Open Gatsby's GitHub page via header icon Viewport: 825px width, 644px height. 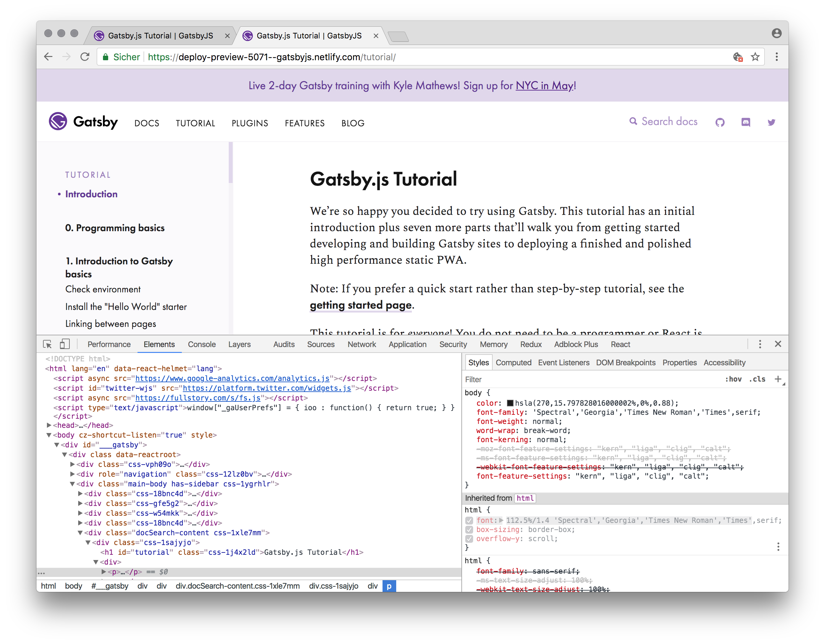coord(720,123)
